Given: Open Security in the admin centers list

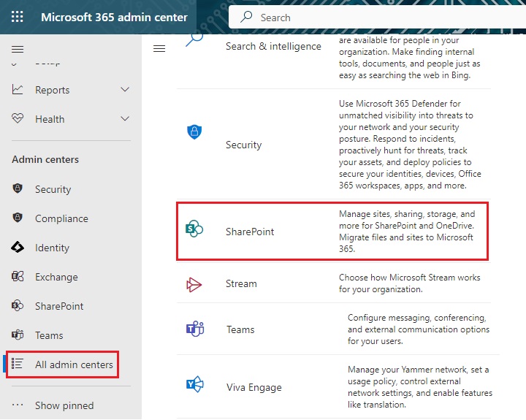Looking at the screenshot, I should pos(243,145).
